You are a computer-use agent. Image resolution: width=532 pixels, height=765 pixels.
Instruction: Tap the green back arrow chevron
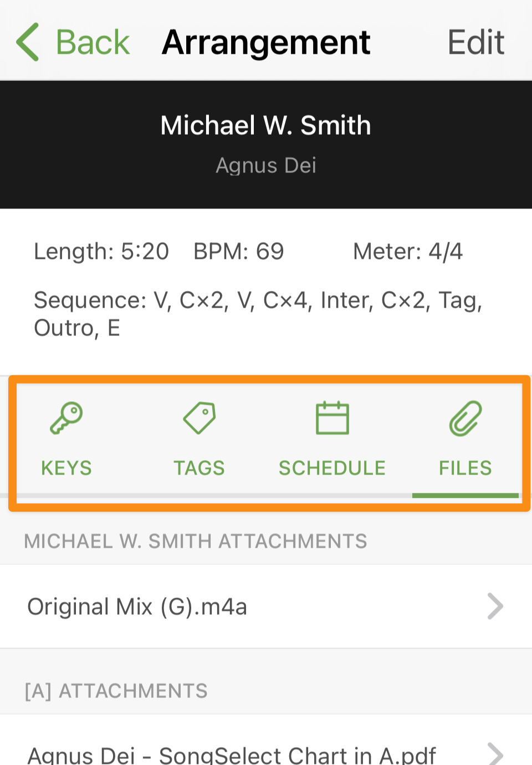[x=28, y=42]
